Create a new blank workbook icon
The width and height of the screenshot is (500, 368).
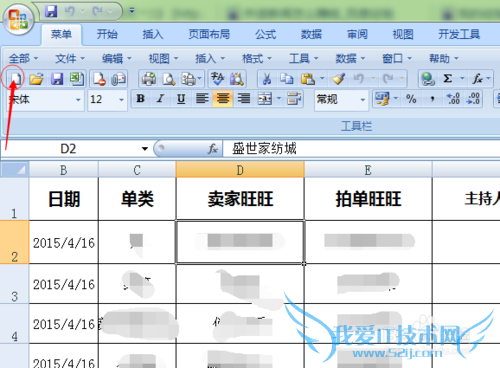pos(16,79)
